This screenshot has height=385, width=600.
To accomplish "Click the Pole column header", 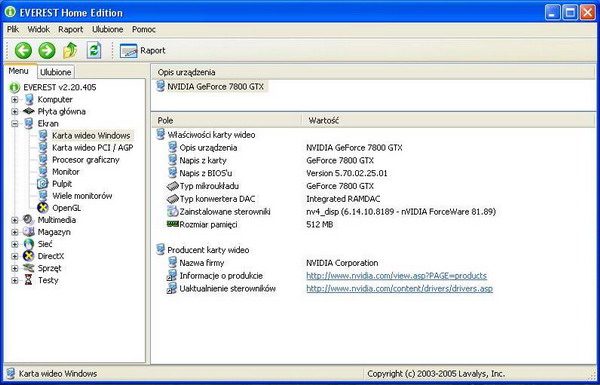I will 226,121.
